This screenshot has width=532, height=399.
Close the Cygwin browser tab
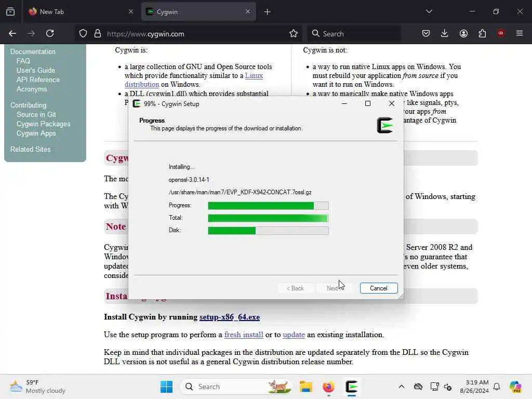(248, 11)
